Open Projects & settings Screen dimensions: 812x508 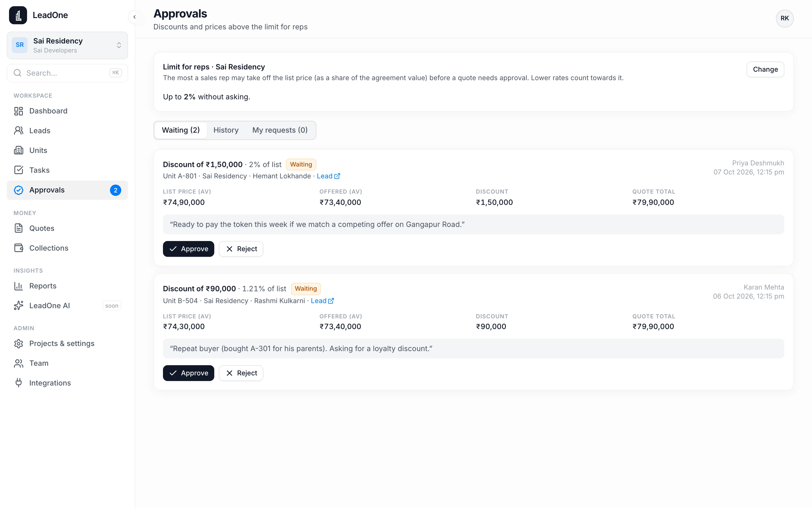coord(67,344)
